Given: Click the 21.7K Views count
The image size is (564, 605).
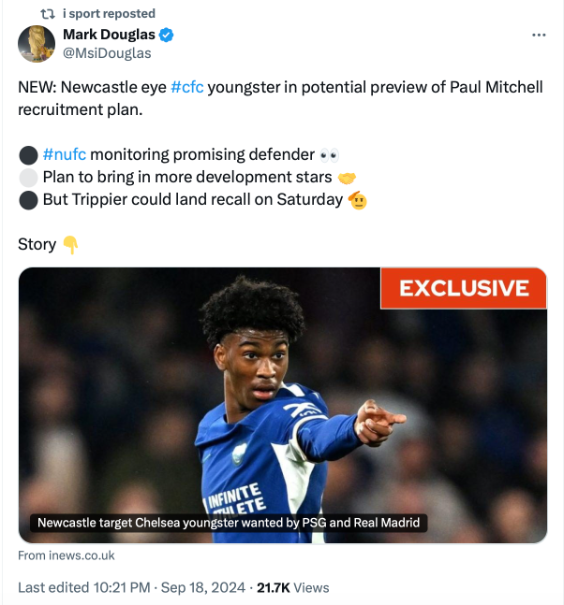Looking at the screenshot, I should click(293, 588).
